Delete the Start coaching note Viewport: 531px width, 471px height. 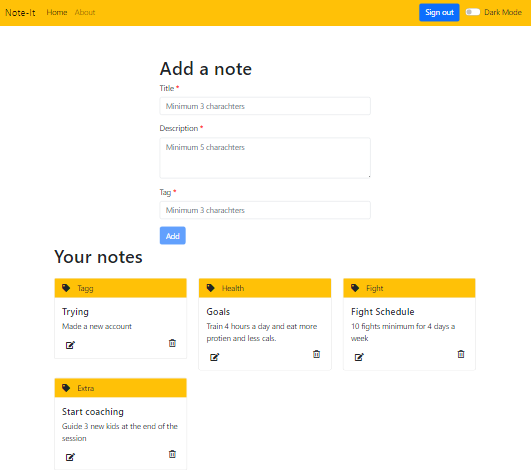[x=172, y=454]
